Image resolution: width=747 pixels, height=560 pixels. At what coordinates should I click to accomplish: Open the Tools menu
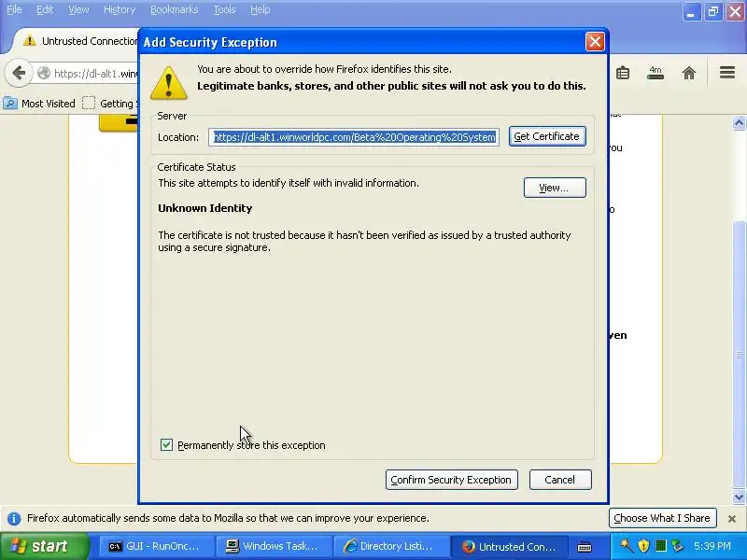[x=224, y=9]
